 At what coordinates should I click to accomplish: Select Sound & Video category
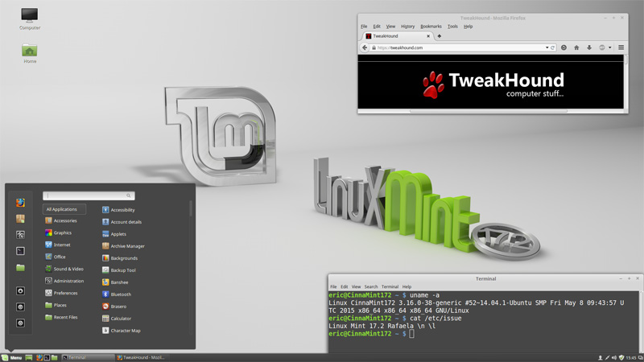point(64,269)
